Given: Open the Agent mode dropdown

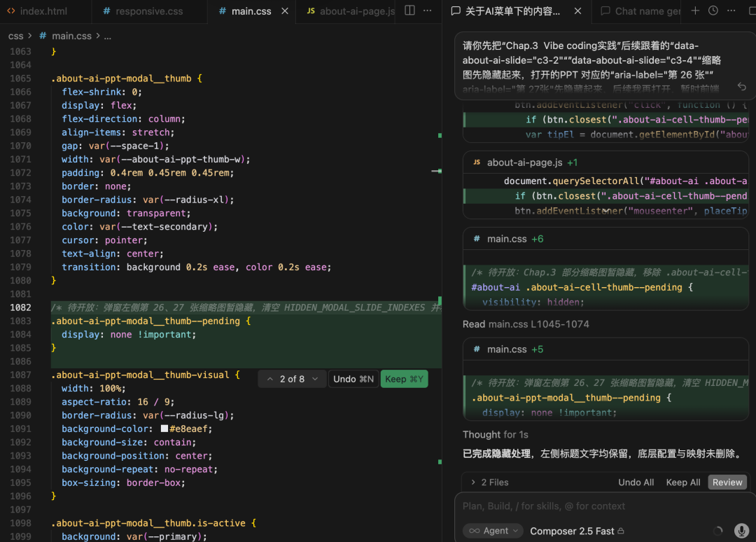Looking at the screenshot, I should [x=493, y=531].
